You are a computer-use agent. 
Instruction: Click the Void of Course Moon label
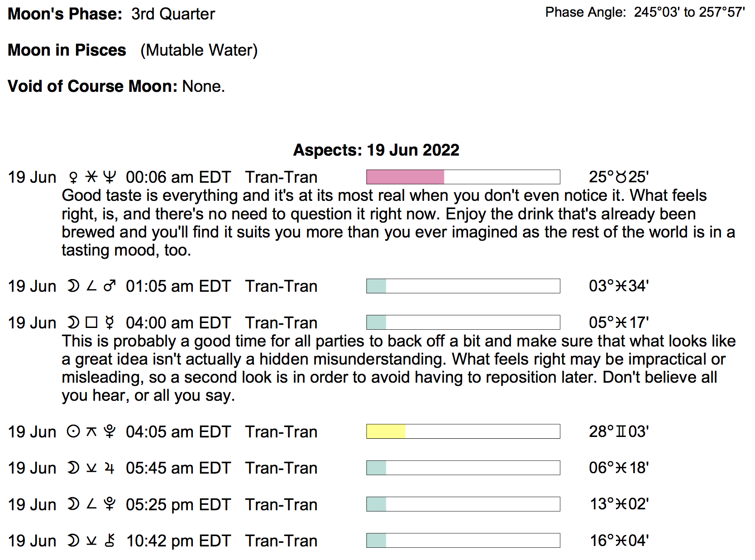point(92,86)
